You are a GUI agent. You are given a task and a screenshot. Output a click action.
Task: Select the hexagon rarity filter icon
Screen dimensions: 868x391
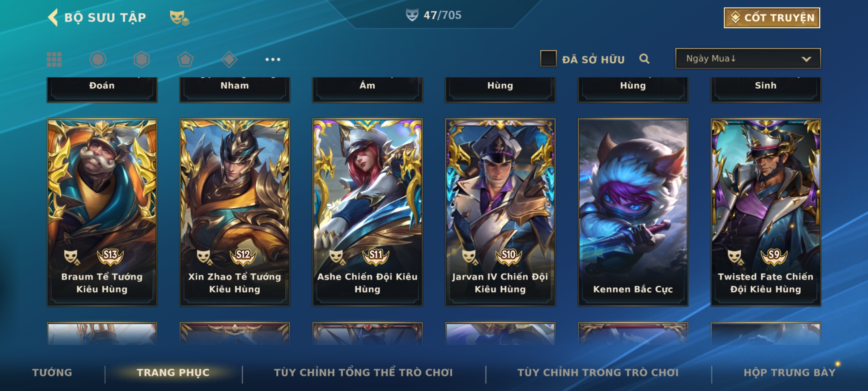(x=141, y=59)
